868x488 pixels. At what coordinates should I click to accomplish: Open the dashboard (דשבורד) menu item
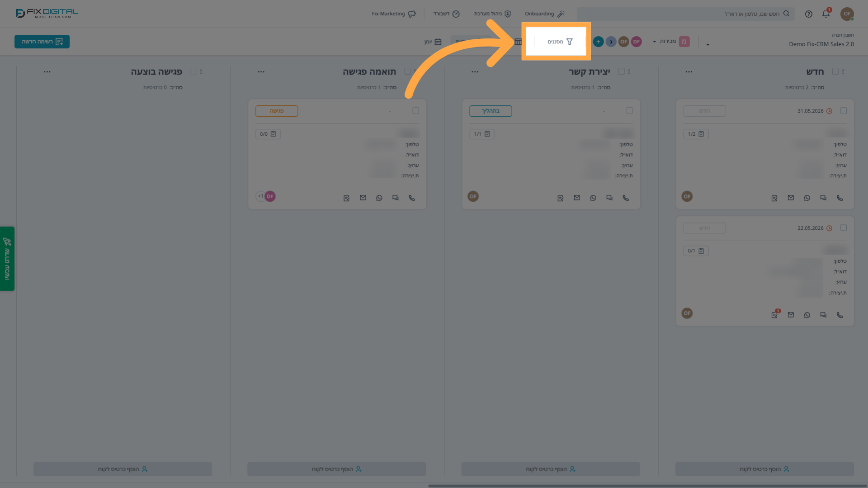tap(447, 14)
